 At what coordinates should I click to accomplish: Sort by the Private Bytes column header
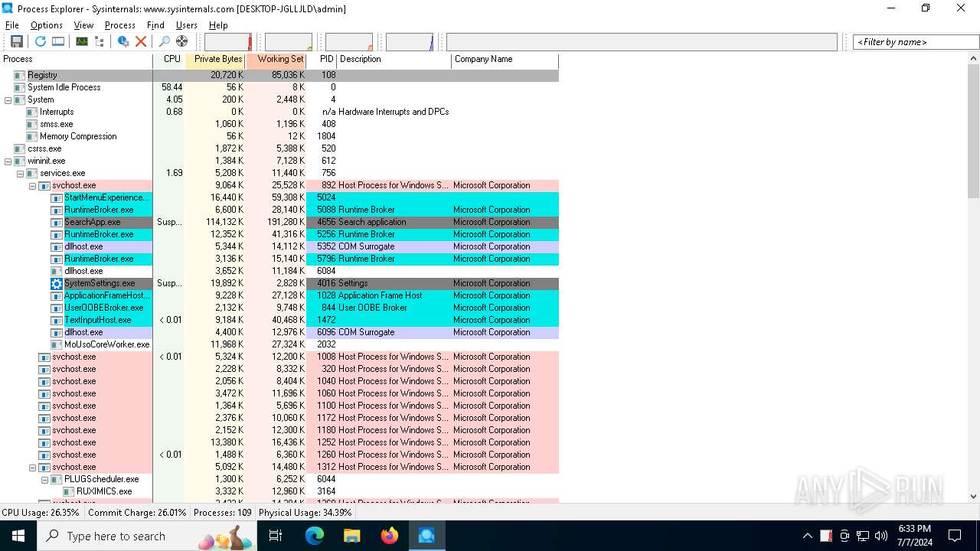pyautogui.click(x=215, y=59)
